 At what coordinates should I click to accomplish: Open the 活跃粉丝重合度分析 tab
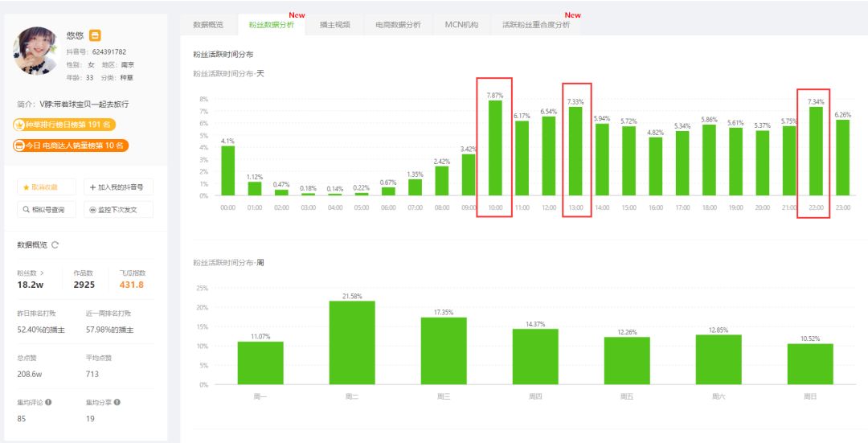click(536, 25)
